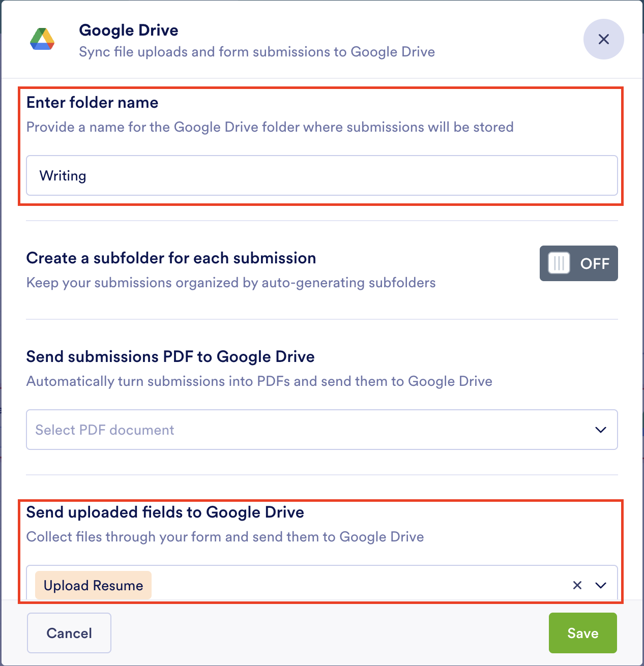
Task: Expand the uploaded fields dropdown arrow
Action: pos(600,585)
